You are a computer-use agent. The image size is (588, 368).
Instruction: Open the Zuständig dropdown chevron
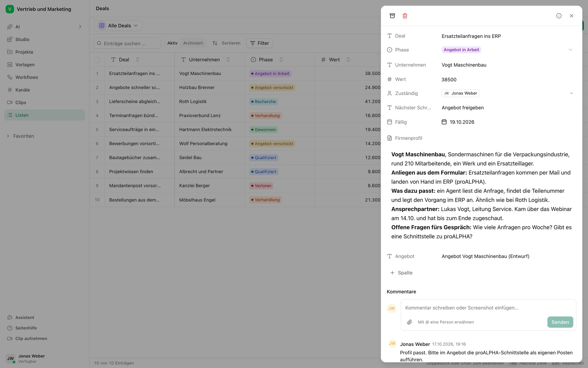point(572,93)
